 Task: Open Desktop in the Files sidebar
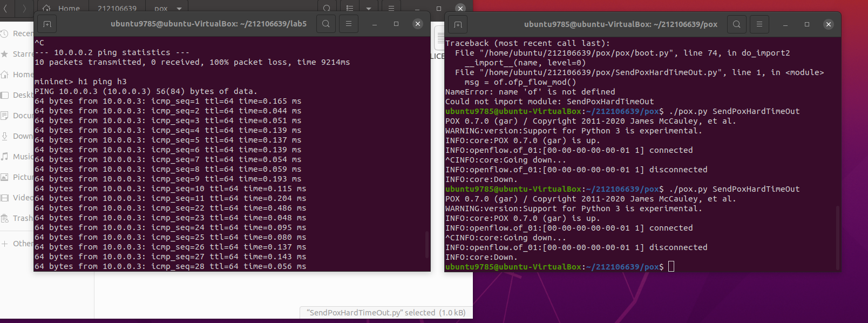17,95
